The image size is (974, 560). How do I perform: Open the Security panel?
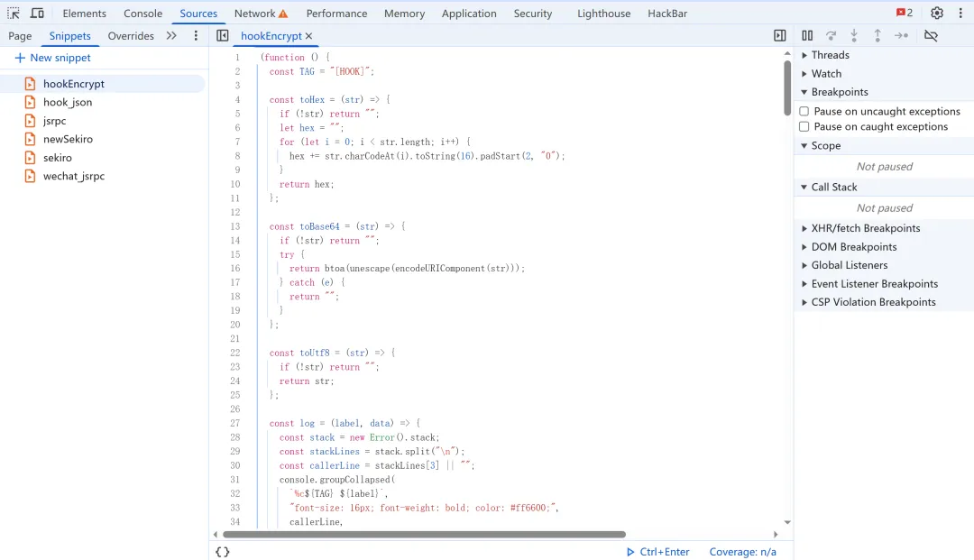click(x=533, y=13)
